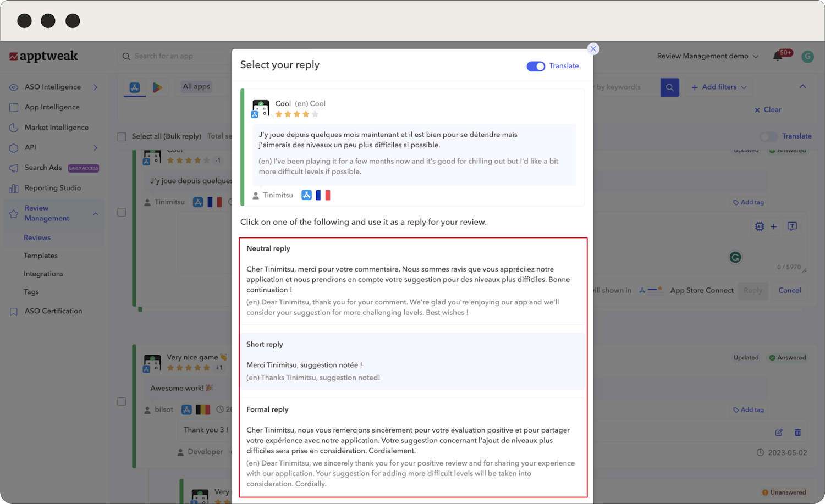Screen dimensions: 825x504
Task: Clear active filters with the Clear link
Action: point(768,109)
